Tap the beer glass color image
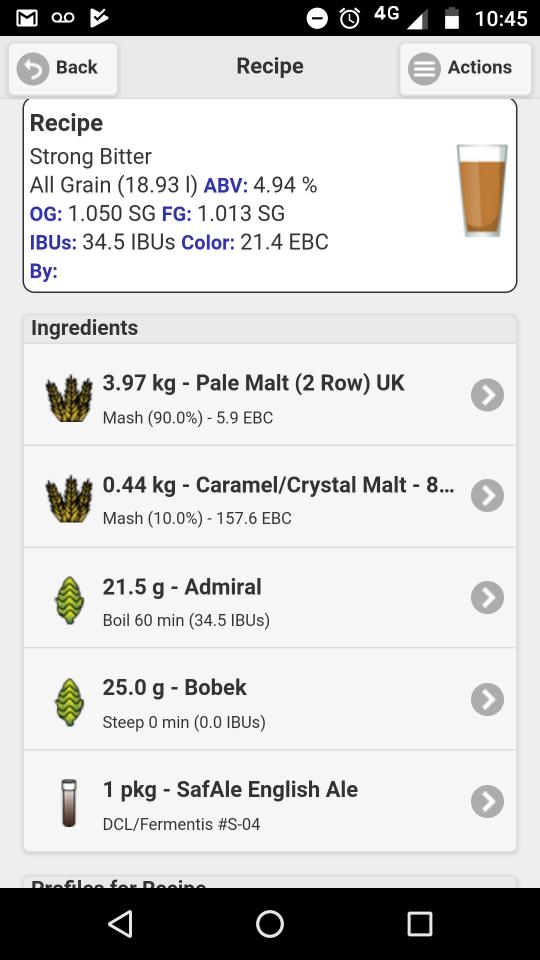Screen dimensions: 540x960 point(482,190)
